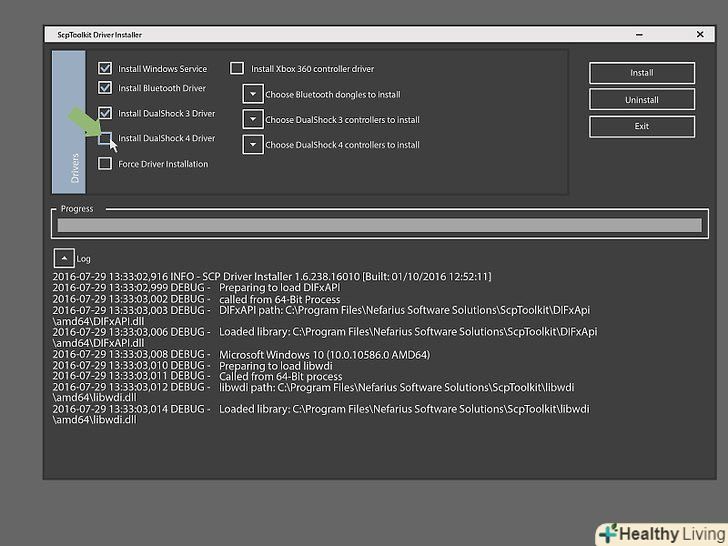
Task: Close the ScpToolkit Driver Installer window
Action: pos(700,35)
